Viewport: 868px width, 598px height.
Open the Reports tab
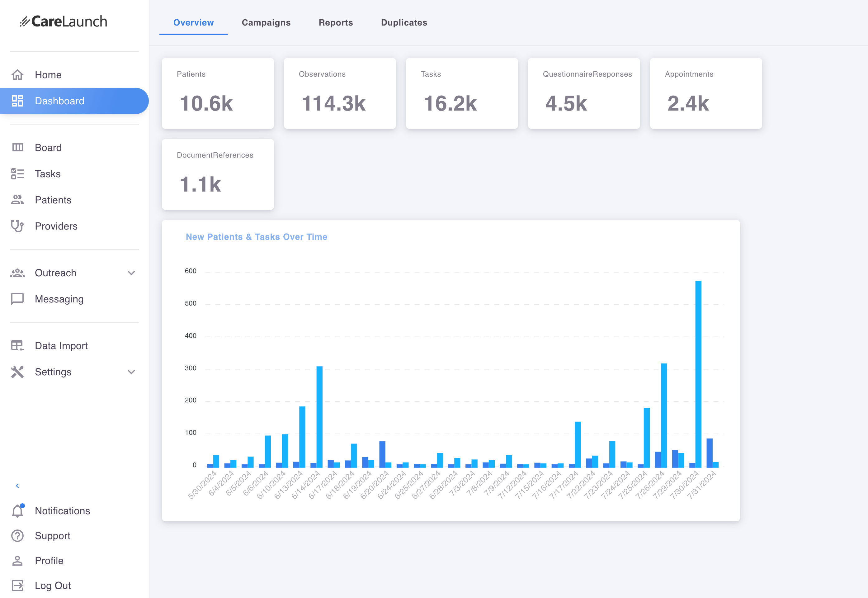336,22
